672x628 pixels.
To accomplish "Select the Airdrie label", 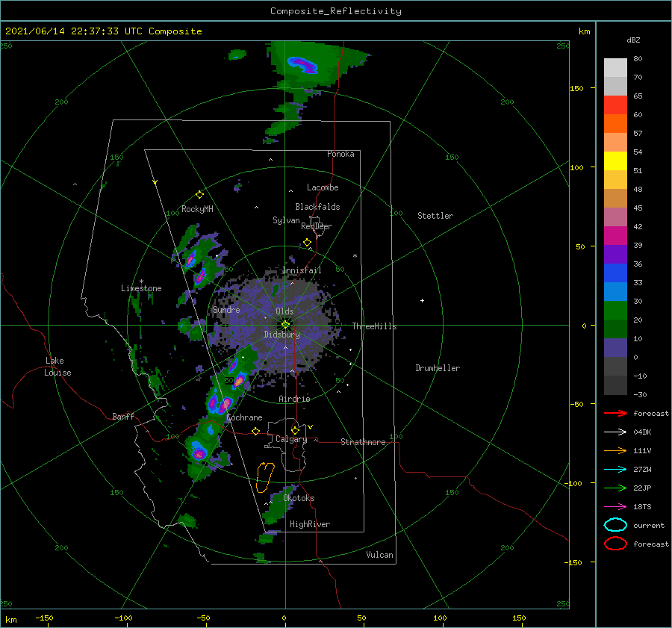I will pyautogui.click(x=294, y=399).
